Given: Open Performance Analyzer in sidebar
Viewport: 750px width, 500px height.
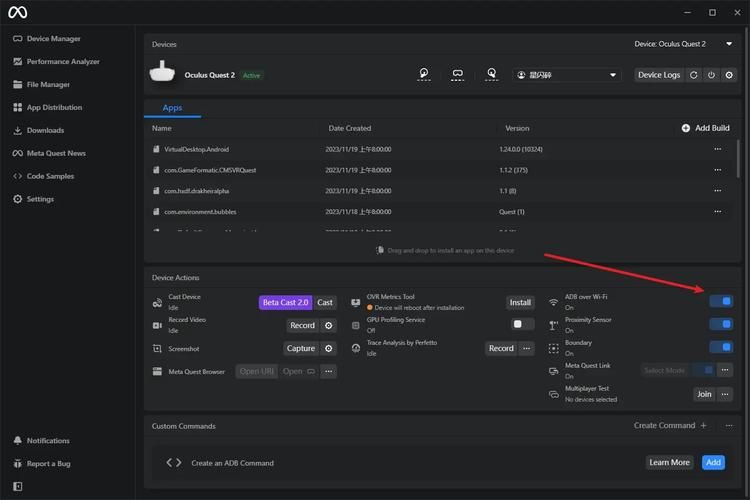Looking at the screenshot, I should click(x=62, y=62).
